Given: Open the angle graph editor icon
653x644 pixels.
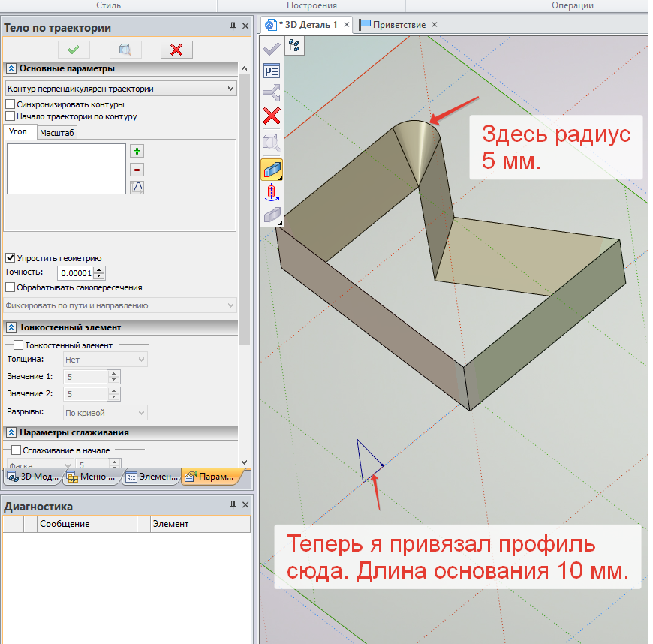Looking at the screenshot, I should [137, 188].
